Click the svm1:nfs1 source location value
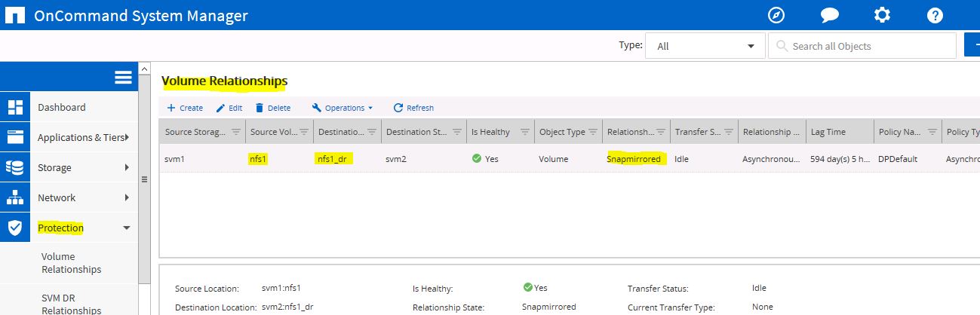The height and width of the screenshot is (315, 980). point(281,288)
